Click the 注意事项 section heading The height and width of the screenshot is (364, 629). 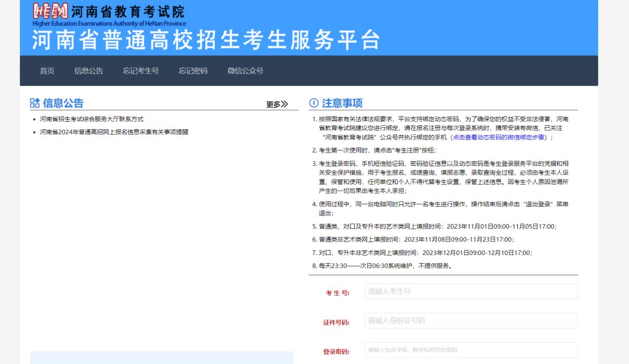(342, 103)
